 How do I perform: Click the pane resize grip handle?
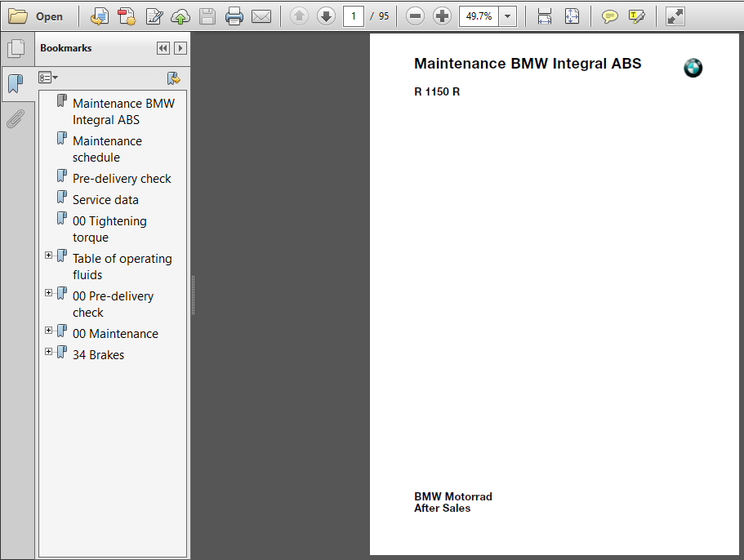pos(193,295)
